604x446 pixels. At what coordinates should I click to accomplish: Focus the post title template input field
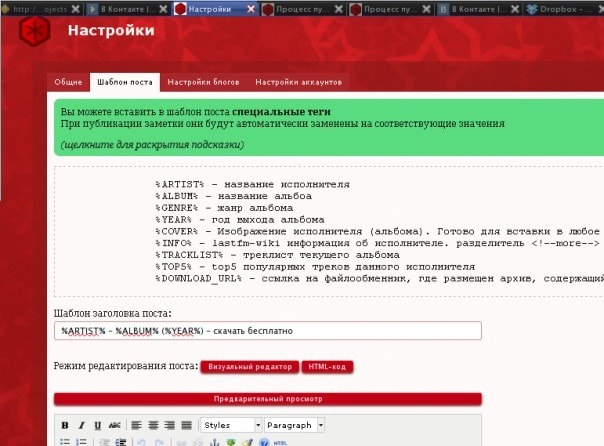click(268, 331)
